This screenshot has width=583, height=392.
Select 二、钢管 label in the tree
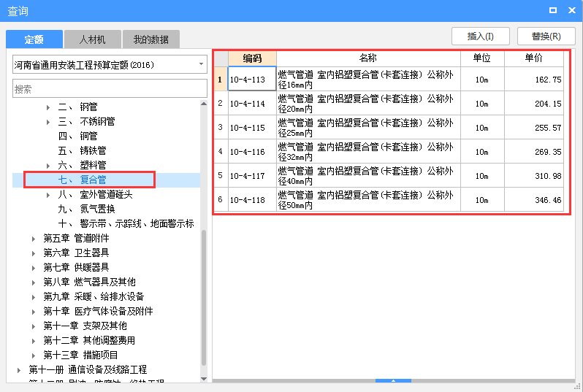pos(77,107)
